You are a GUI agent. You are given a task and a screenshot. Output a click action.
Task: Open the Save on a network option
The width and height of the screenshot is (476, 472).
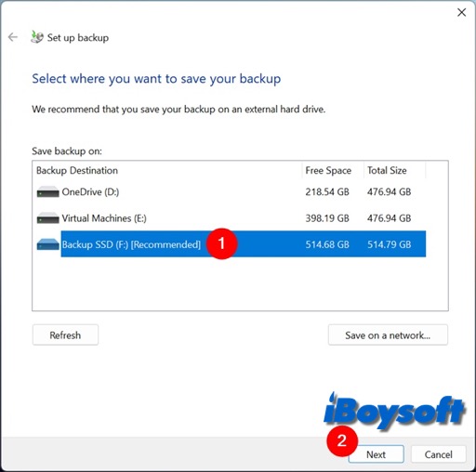point(388,334)
